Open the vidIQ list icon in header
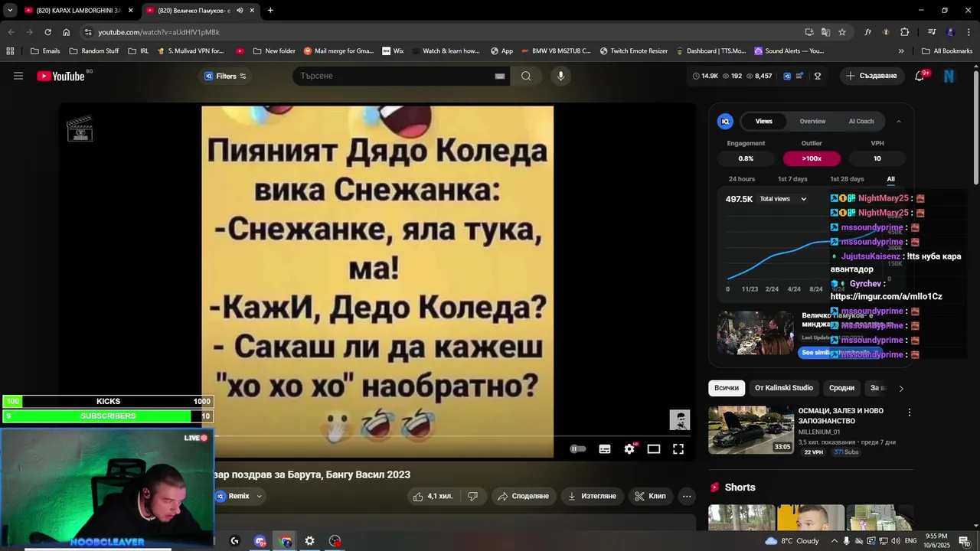 pos(799,76)
